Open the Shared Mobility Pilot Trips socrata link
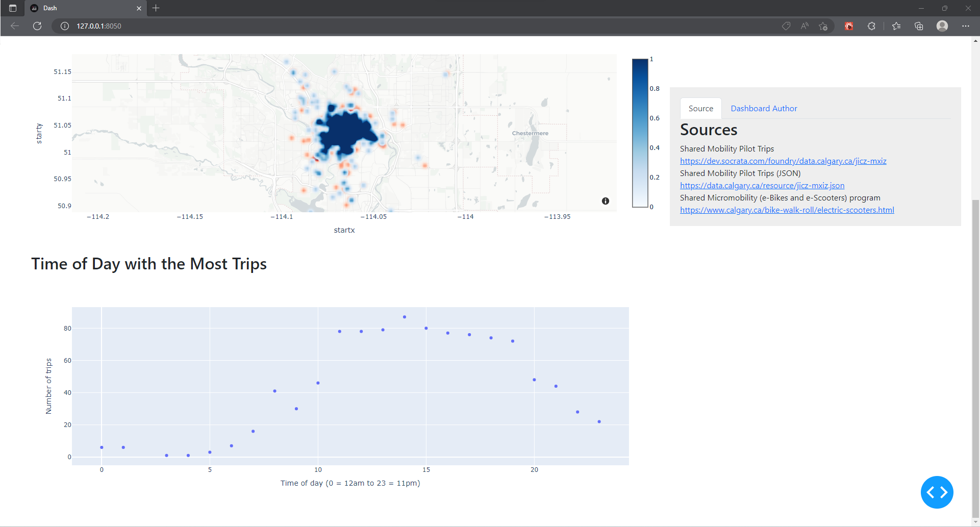The width and height of the screenshot is (980, 527). tap(783, 161)
